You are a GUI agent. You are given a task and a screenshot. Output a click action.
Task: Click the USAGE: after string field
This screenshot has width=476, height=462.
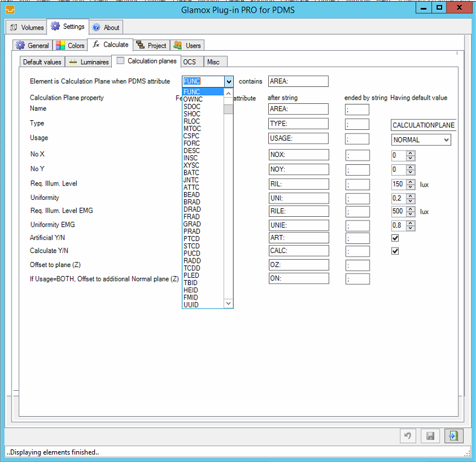298,138
